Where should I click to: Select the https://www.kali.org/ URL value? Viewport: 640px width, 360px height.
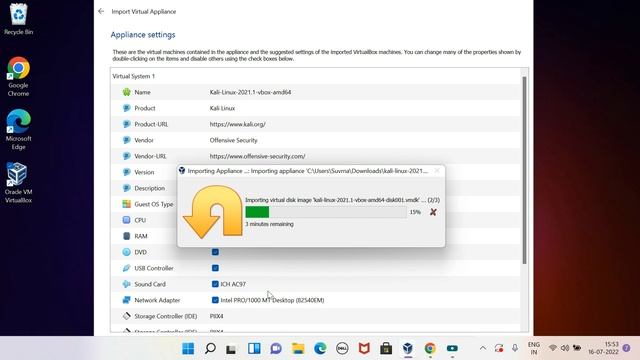click(238, 124)
